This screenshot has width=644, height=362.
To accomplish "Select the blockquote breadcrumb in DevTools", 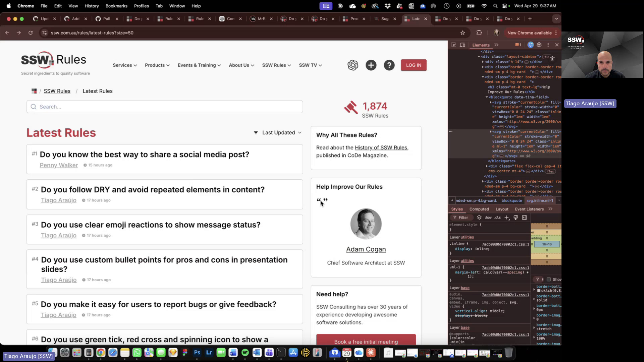I will [x=512, y=200].
